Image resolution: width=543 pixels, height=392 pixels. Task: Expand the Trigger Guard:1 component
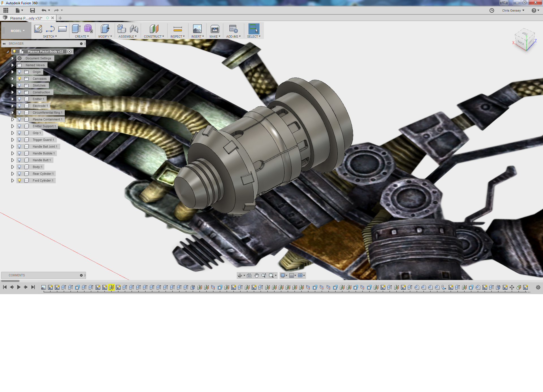(12, 140)
